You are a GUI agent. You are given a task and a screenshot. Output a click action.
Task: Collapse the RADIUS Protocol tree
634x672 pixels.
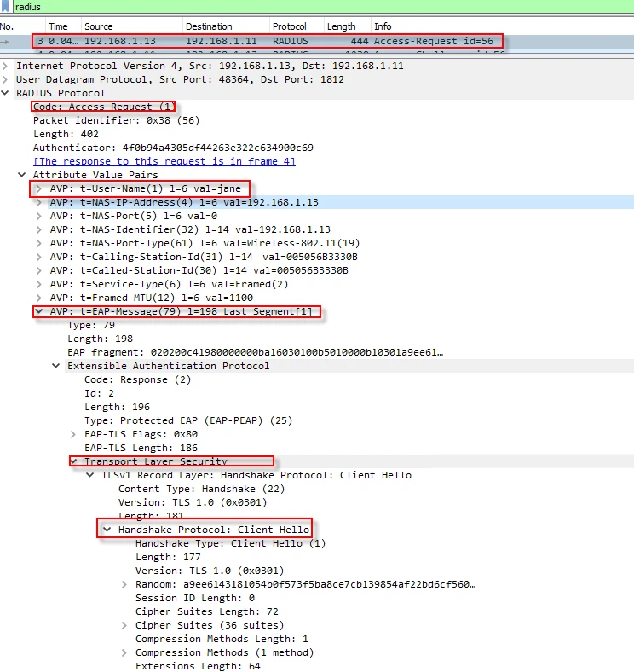pyautogui.click(x=7, y=93)
